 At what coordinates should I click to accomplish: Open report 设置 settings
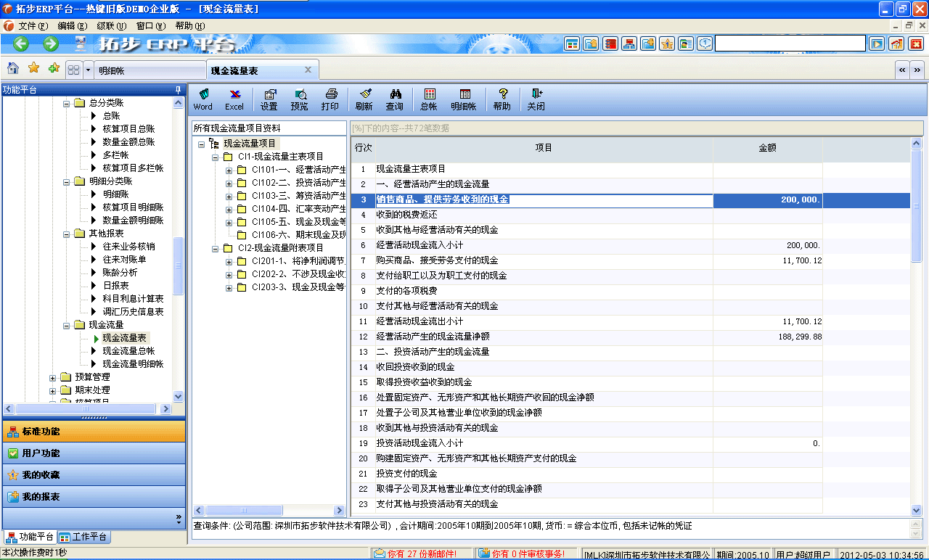[269, 99]
